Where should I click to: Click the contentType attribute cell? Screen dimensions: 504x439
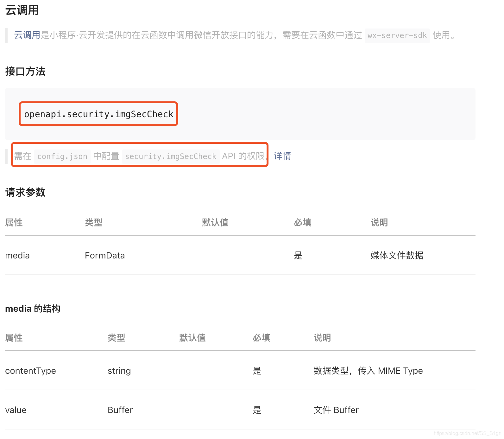[x=31, y=371]
